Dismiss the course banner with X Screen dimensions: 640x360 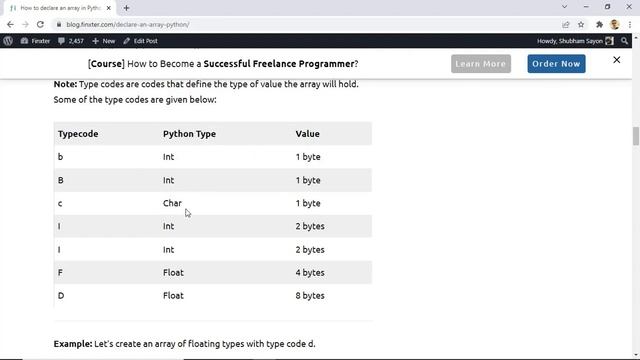(616, 60)
